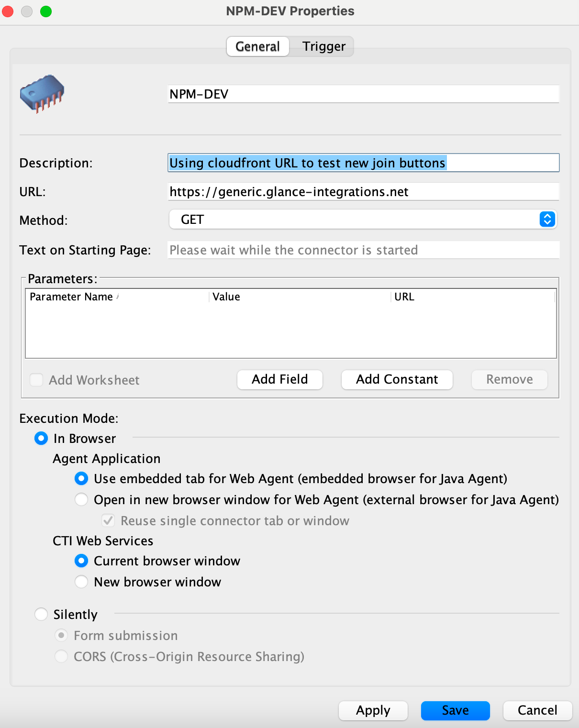Open the Method selector arrows

point(546,220)
